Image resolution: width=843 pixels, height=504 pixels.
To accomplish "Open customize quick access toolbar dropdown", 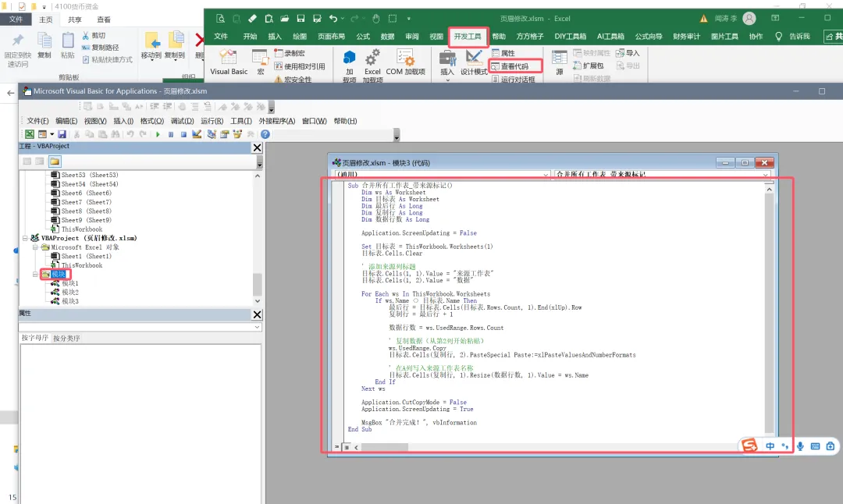I will click(x=408, y=18).
